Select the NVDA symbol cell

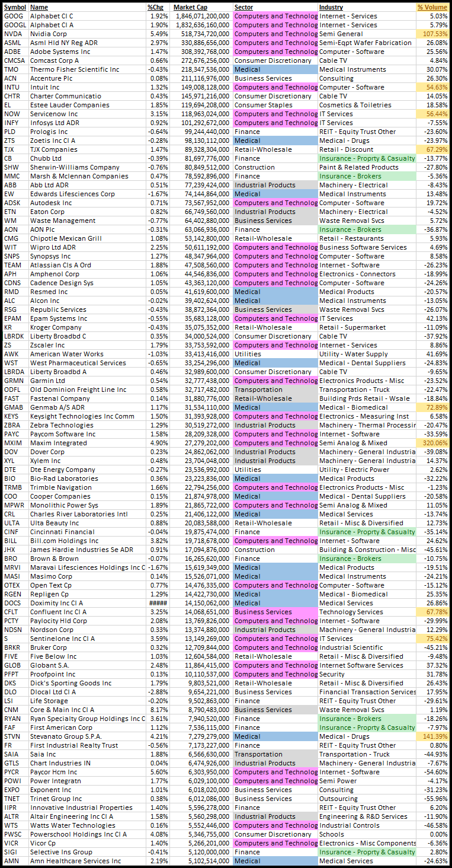pos(15,34)
